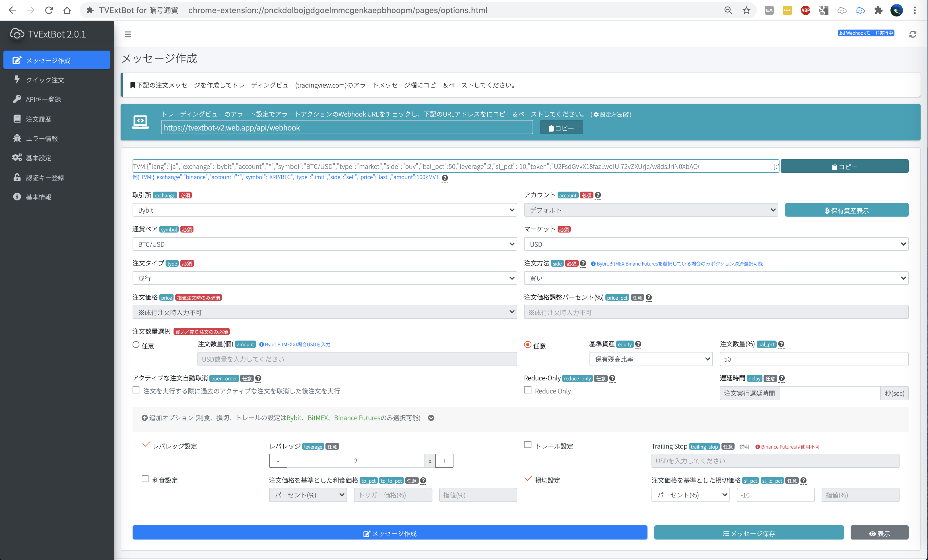Go to APIキー登録 sidebar item

tap(43, 99)
